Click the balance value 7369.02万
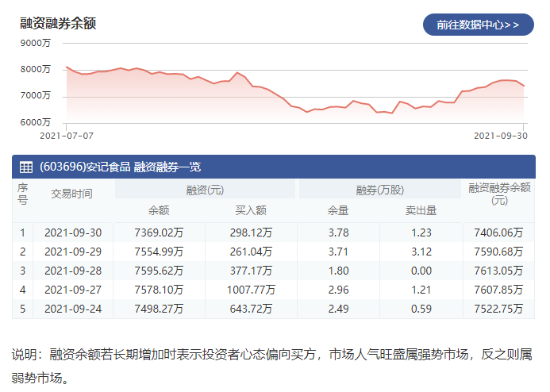Image resolution: width=550 pixels, height=392 pixels. click(x=159, y=233)
